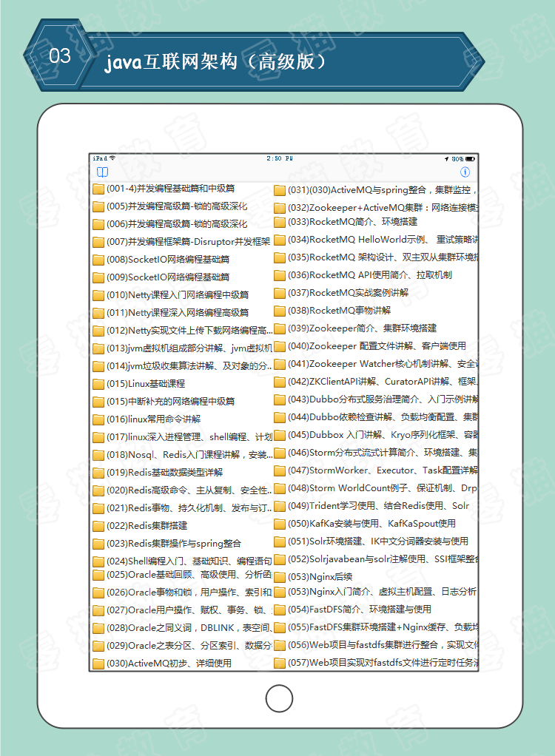Click folder icon for (005)并发编程高级篇
The width and height of the screenshot is (555, 756).
click(x=98, y=207)
